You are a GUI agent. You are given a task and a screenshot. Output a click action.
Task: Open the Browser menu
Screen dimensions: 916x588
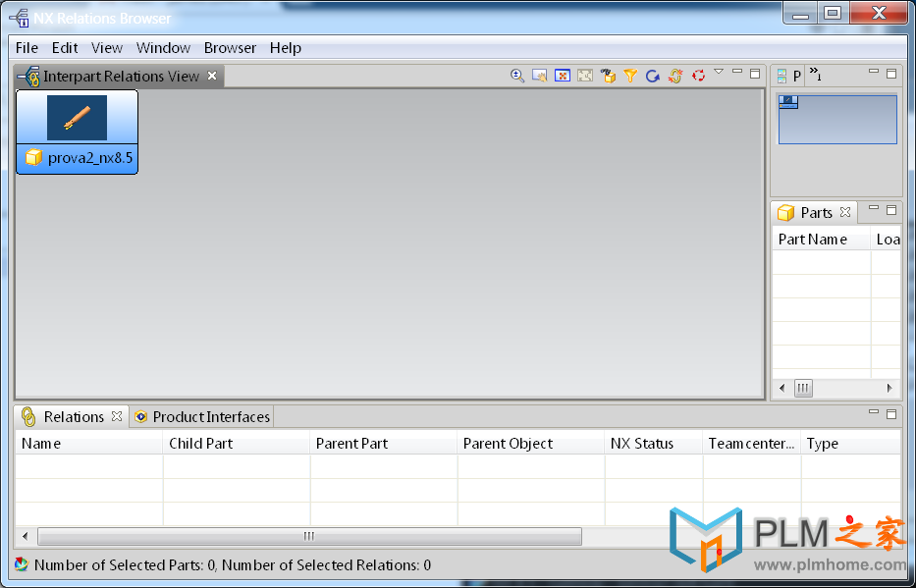230,48
